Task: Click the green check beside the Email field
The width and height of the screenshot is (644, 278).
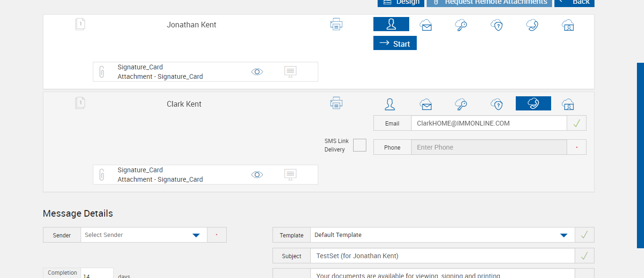Action: pos(577,123)
